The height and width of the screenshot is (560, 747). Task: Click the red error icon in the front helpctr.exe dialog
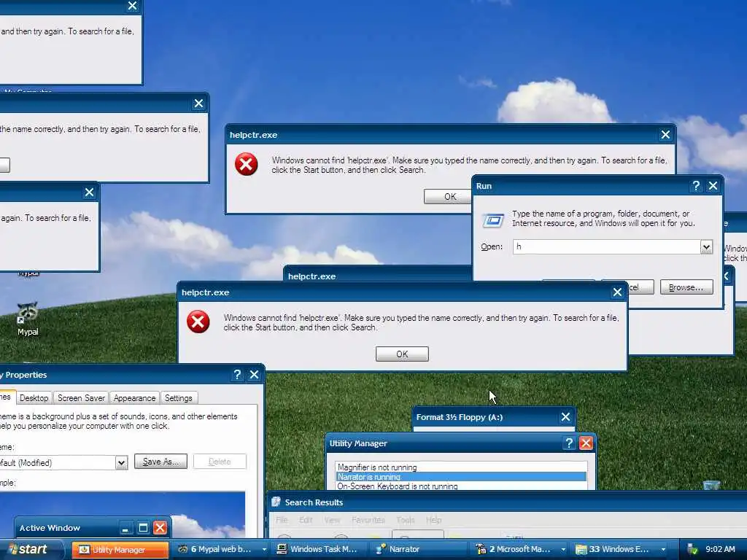[198, 322]
